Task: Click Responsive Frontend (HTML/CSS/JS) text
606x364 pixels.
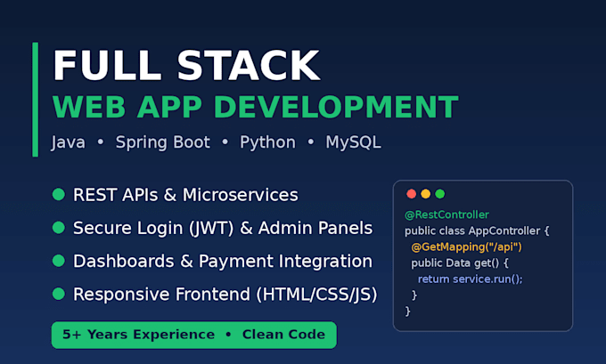Action: tap(225, 294)
